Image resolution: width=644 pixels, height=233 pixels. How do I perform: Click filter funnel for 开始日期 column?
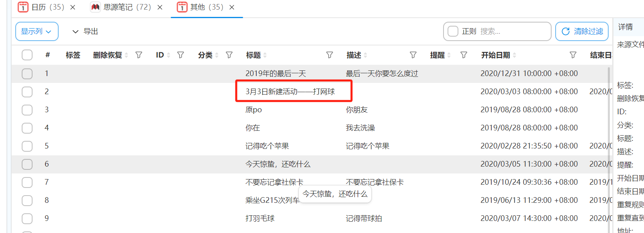coord(573,55)
